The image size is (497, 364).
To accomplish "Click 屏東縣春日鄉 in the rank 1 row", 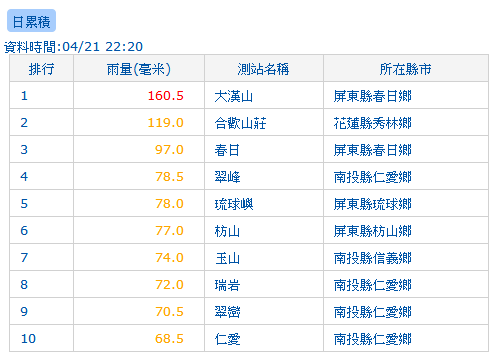I will click(373, 96).
